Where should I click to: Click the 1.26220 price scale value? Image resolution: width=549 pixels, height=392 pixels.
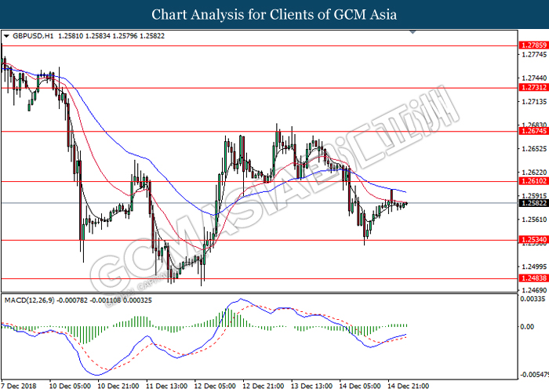tap(534, 172)
